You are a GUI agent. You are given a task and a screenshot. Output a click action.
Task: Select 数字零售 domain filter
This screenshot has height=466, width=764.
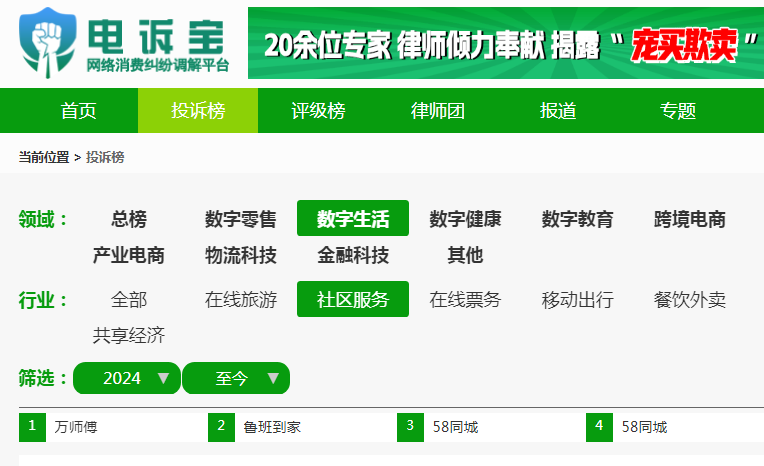[241, 219]
